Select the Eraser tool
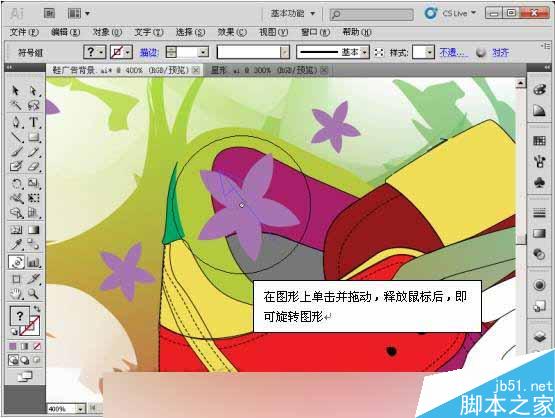The height and width of the screenshot is (418, 555). click(33, 166)
